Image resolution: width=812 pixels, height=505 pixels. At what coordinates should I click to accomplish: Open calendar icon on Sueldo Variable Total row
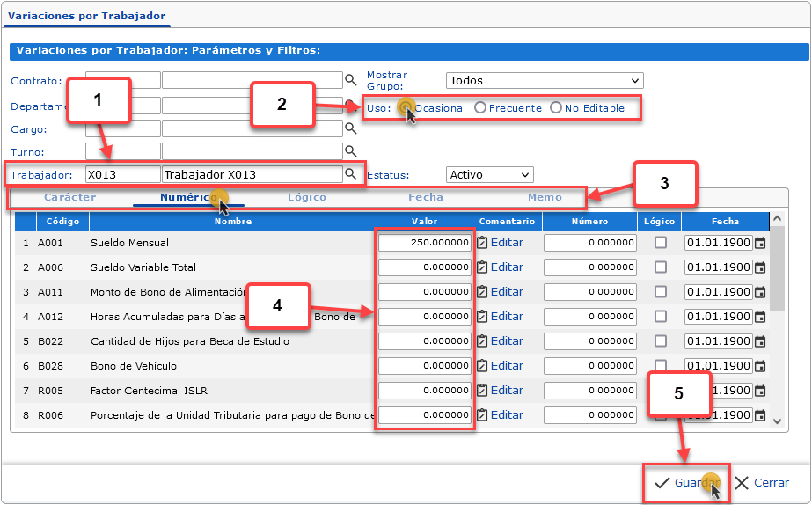[x=760, y=267]
